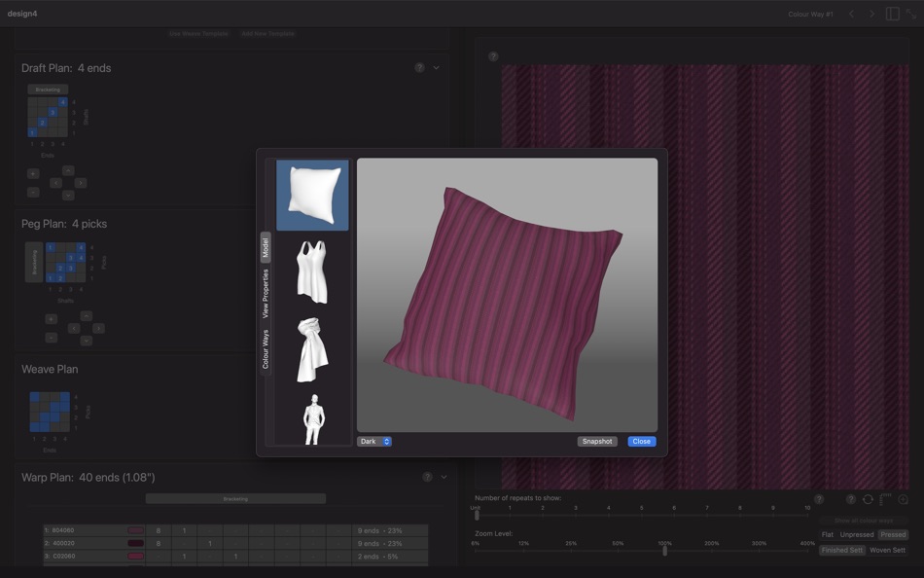Click the 3D pillow preview viewport

pos(507,295)
